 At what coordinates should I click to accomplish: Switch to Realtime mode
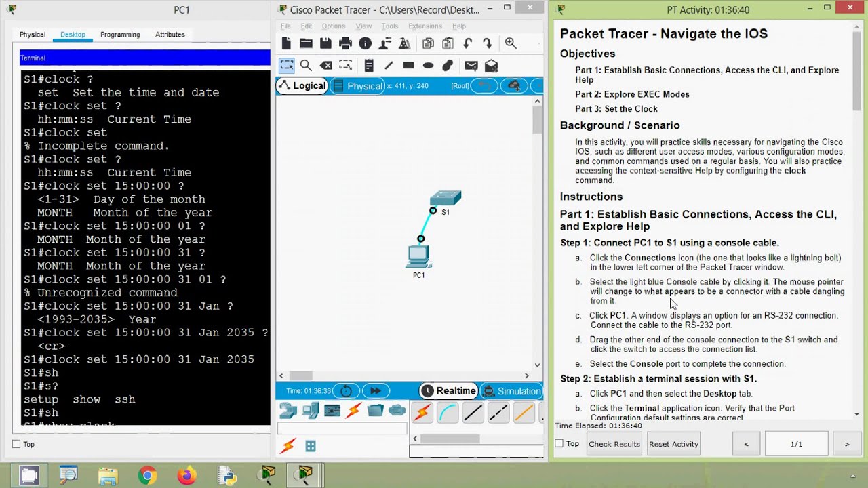click(448, 391)
